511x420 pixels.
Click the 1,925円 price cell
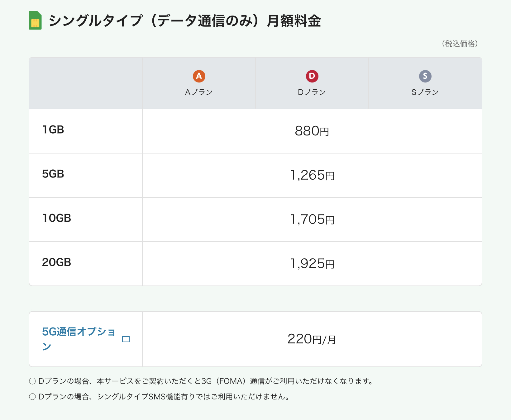coord(312,264)
